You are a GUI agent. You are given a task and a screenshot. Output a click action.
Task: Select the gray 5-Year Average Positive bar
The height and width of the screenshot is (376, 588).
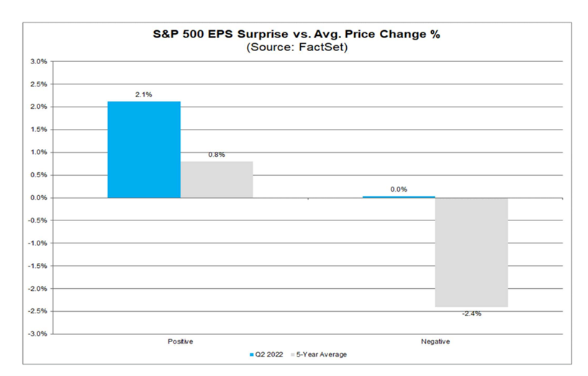217,179
